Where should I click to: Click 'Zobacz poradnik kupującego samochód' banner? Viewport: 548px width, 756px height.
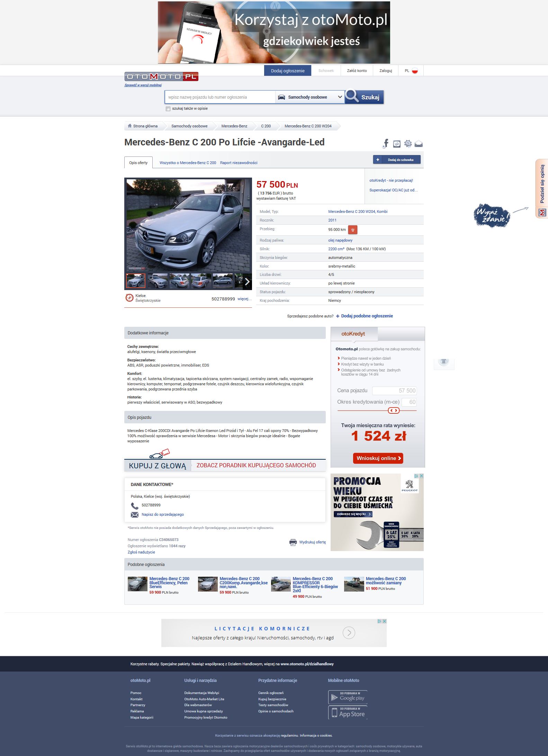coord(256,465)
